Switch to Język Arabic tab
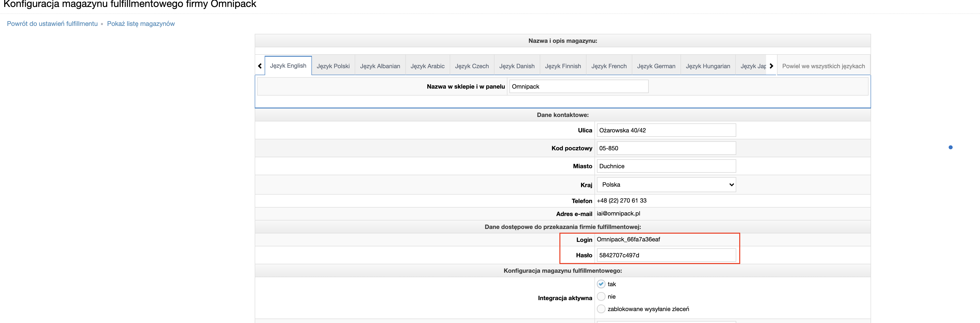The image size is (980, 323). [x=427, y=66]
